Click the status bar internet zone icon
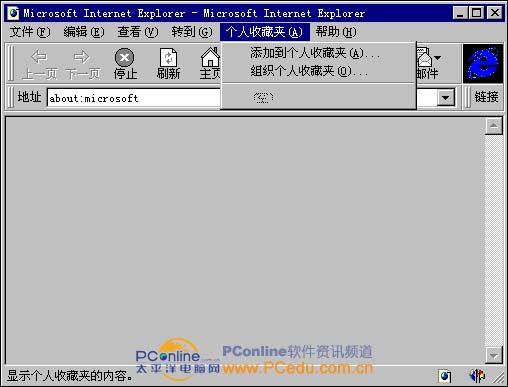 click(x=445, y=376)
